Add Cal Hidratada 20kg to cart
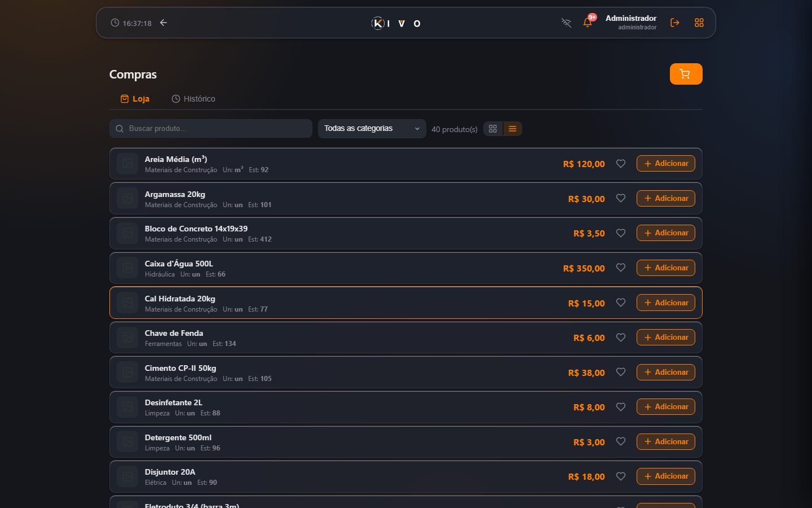 coord(666,303)
